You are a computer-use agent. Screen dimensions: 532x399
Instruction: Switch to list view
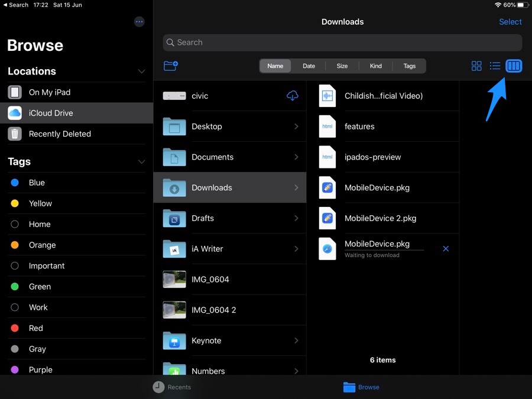point(495,66)
